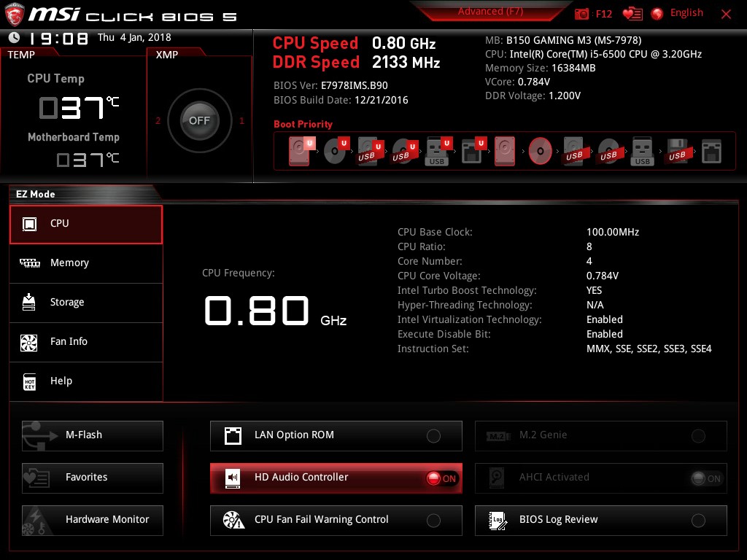
Task: Click the Boot Priority heading
Action: coord(303,124)
